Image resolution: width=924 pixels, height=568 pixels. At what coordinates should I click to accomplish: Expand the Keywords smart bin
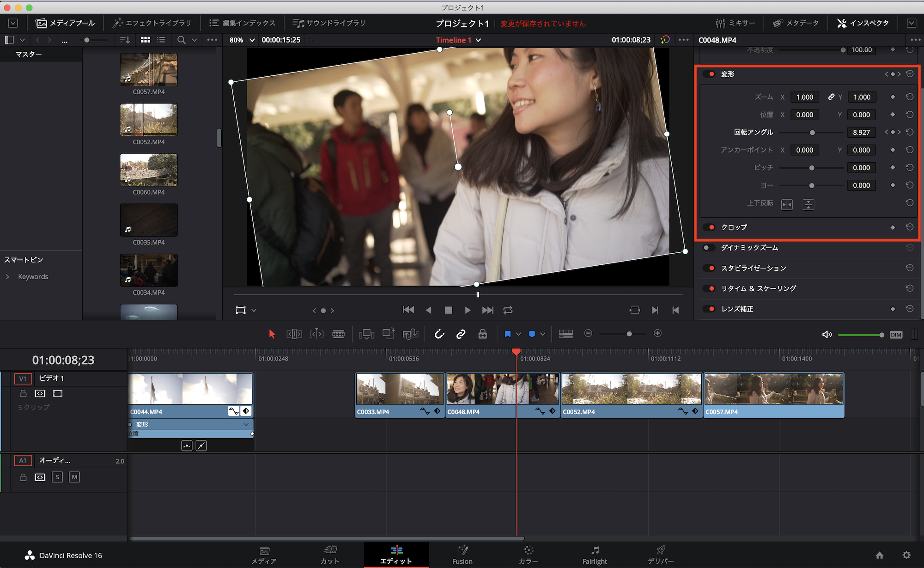point(7,276)
